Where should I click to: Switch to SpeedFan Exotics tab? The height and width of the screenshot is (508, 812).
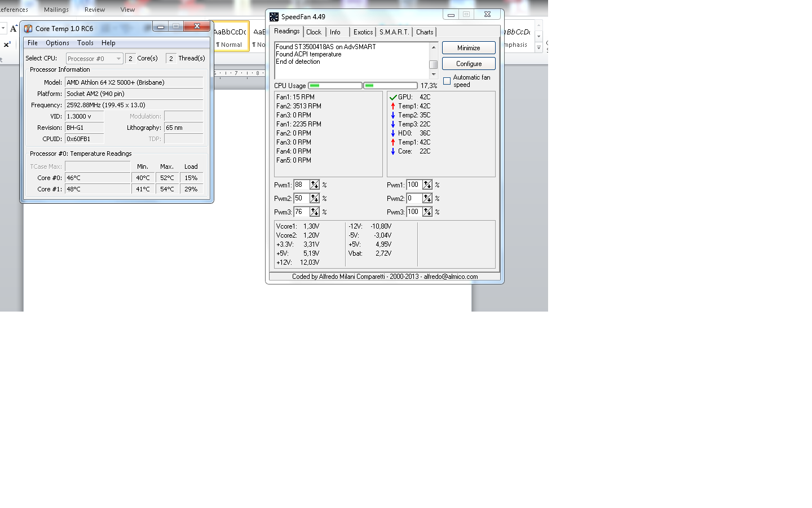tap(363, 32)
